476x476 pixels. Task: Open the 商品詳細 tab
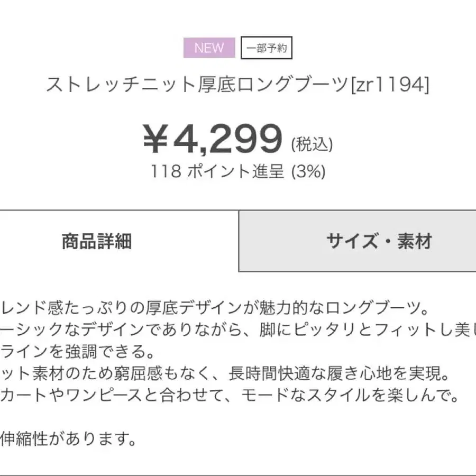pyautogui.click(x=97, y=241)
